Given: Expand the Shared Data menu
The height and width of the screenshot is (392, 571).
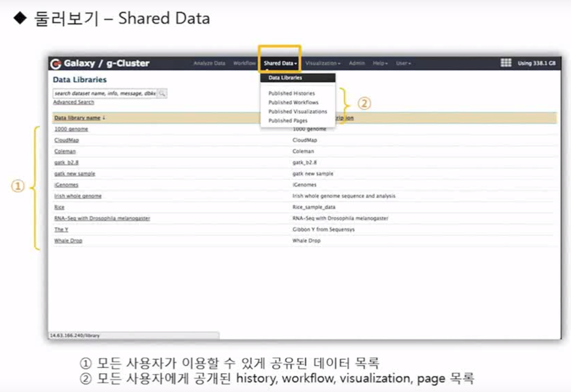Looking at the screenshot, I should click(x=280, y=63).
